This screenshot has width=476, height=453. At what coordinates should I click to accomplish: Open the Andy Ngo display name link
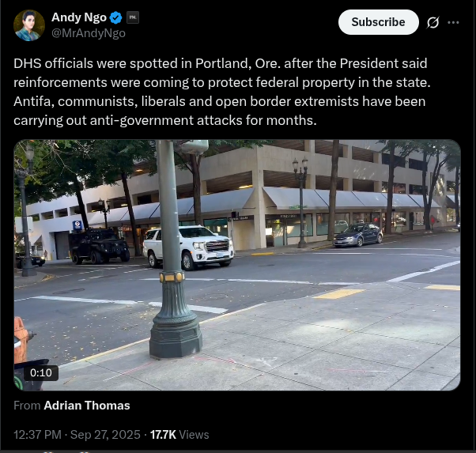point(79,17)
